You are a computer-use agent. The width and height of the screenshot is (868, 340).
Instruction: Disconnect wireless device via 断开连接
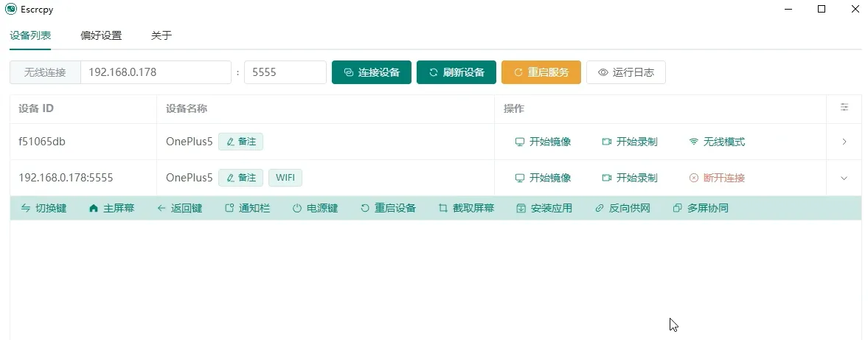[717, 178]
